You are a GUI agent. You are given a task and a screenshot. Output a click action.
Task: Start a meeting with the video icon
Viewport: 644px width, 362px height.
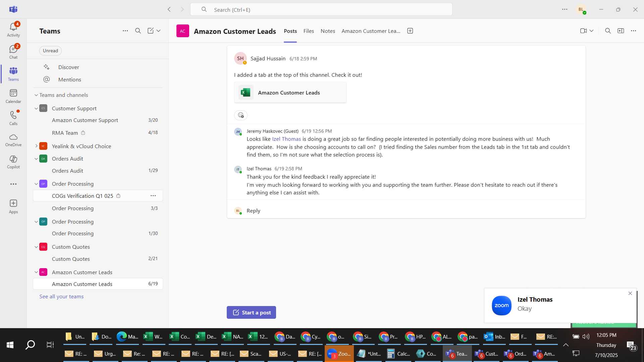tap(584, 31)
